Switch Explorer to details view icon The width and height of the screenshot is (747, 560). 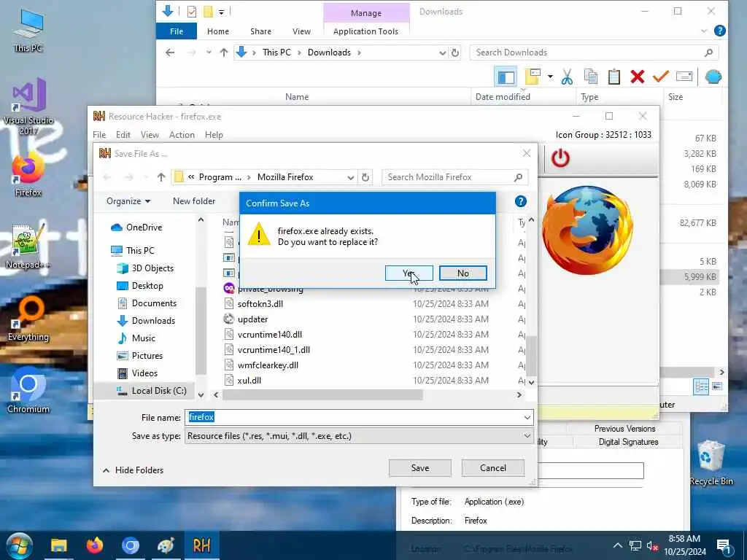click(x=701, y=386)
